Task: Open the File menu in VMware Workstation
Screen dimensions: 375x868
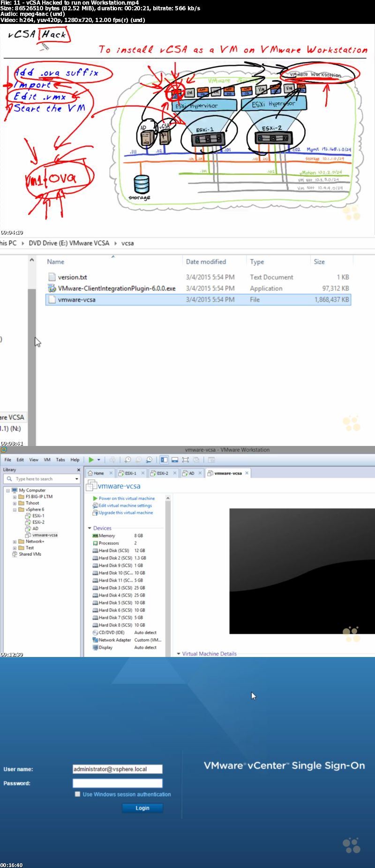Action: pyautogui.click(x=8, y=460)
